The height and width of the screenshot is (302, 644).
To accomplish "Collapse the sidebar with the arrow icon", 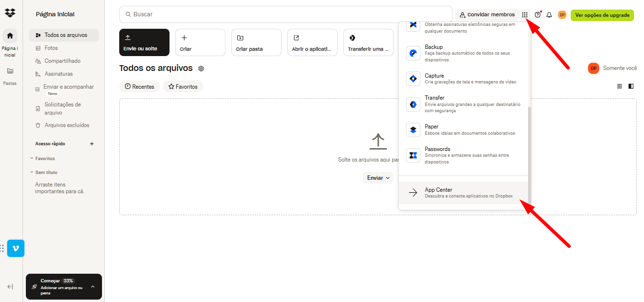I will click(10, 287).
